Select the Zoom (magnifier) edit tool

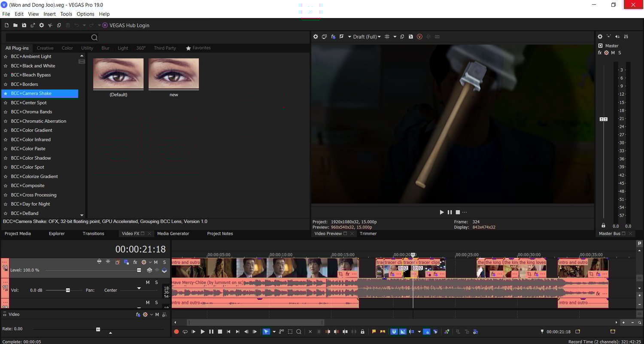coord(299,332)
